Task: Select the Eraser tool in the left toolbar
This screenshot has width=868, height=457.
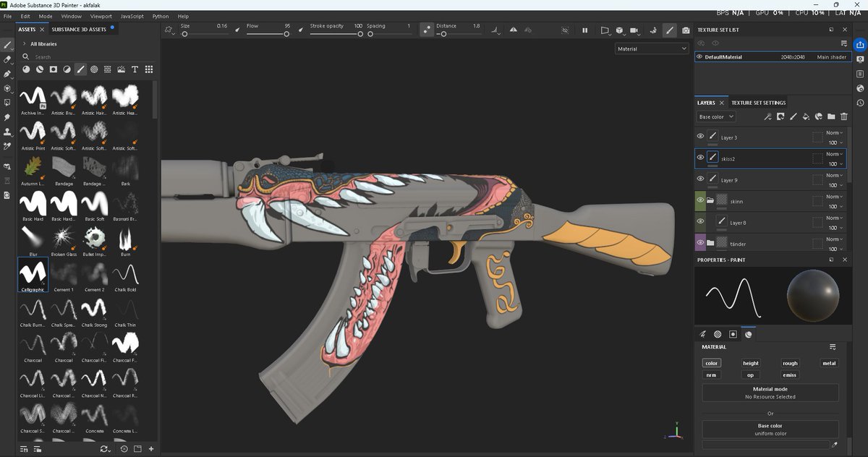Action: coord(7,59)
